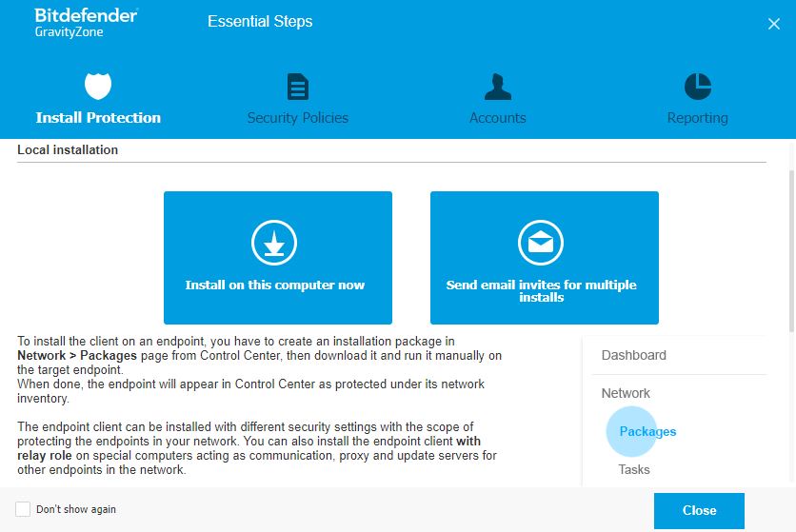Click the Local installation heading
The width and height of the screenshot is (796, 532).
click(68, 149)
